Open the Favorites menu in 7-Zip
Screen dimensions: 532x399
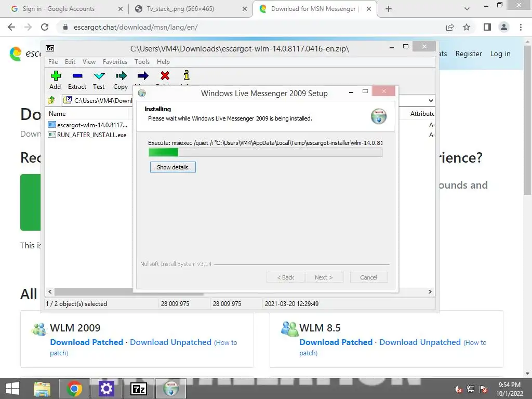115,62
